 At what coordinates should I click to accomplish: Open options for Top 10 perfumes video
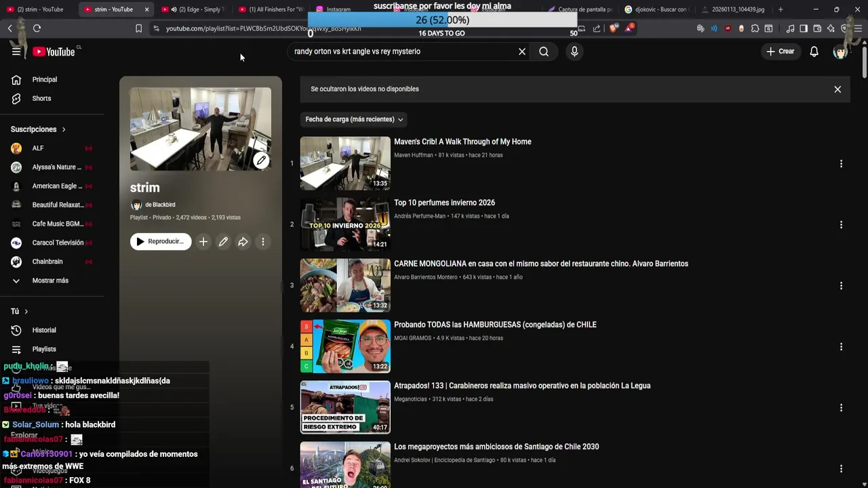[x=841, y=225]
